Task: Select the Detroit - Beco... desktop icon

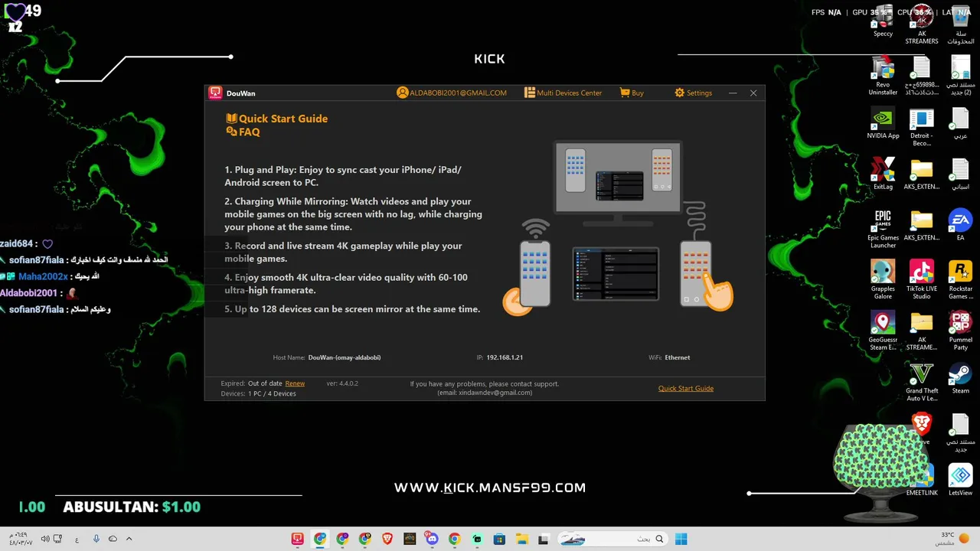Action: click(922, 127)
